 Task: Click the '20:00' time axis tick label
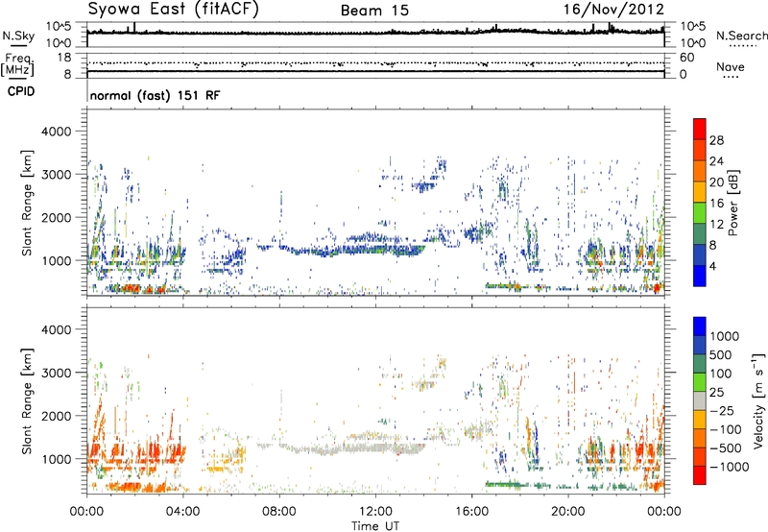[x=568, y=512]
